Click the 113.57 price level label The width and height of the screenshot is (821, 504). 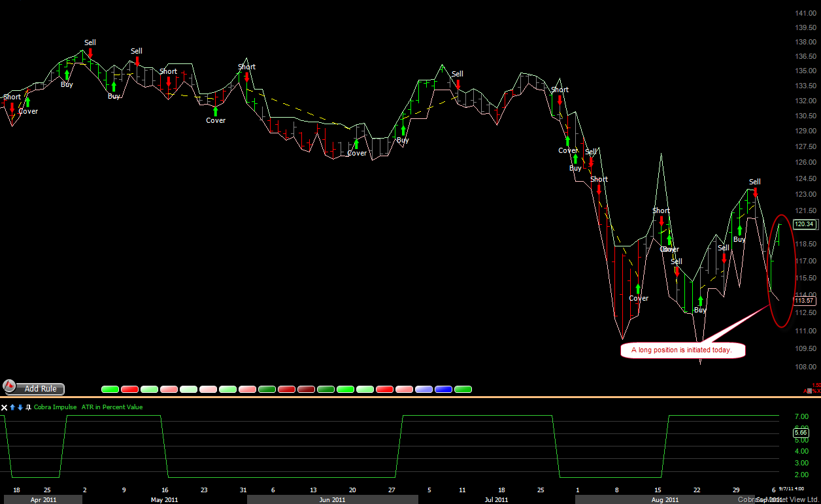[x=804, y=301]
